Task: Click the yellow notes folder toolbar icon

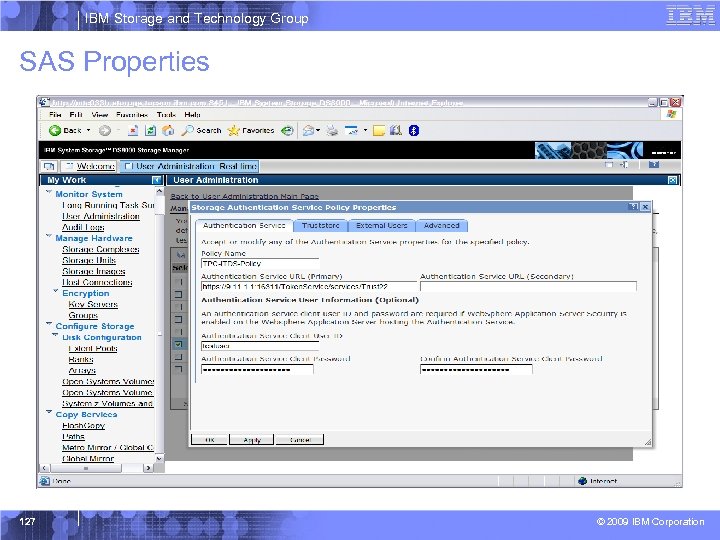Action: pos(378,131)
